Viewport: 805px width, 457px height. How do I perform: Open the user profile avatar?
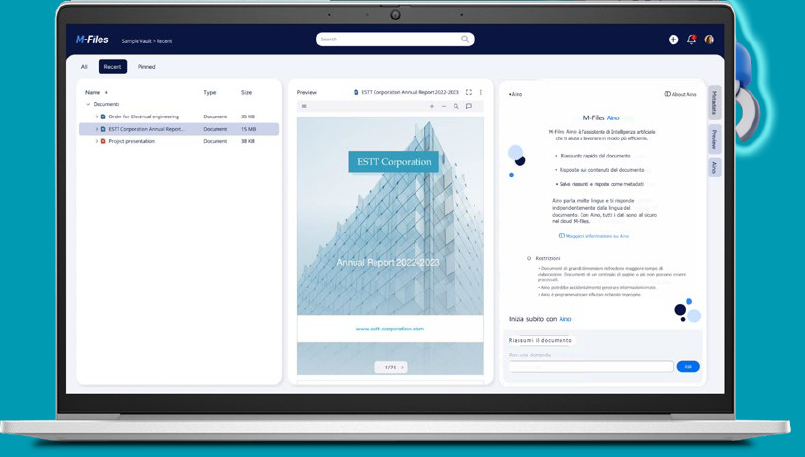click(x=709, y=40)
